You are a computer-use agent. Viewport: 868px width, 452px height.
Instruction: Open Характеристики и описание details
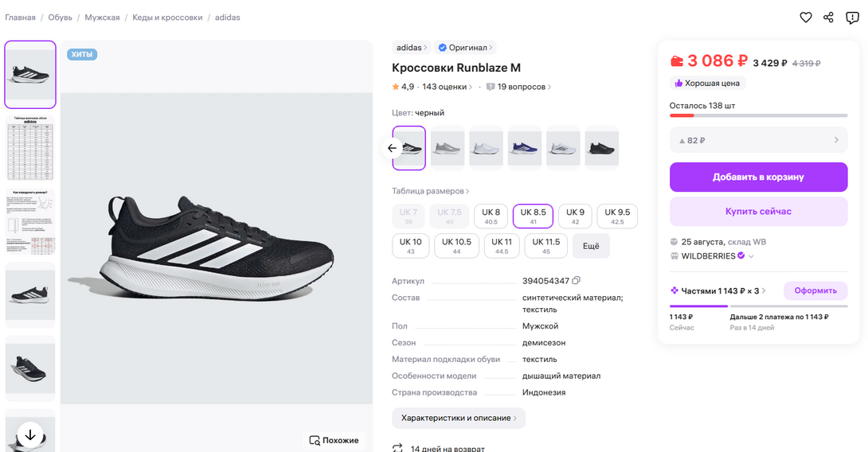click(459, 419)
